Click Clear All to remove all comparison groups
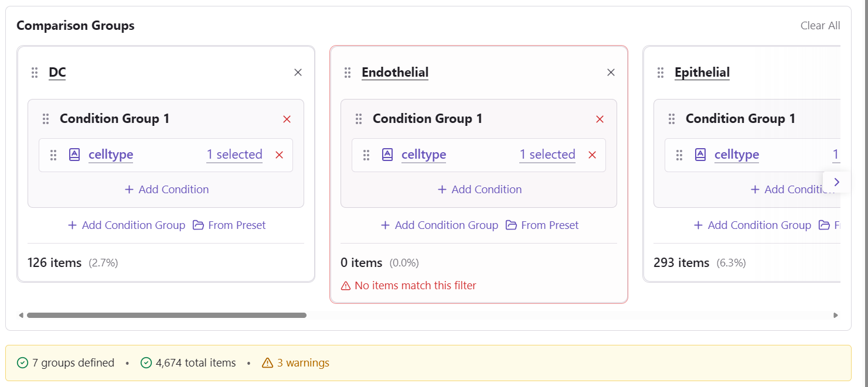 821,25
